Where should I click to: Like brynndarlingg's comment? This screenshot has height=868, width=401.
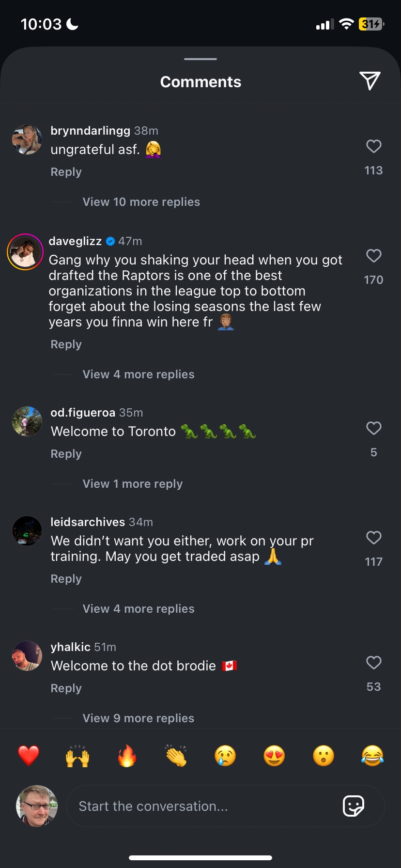373,146
